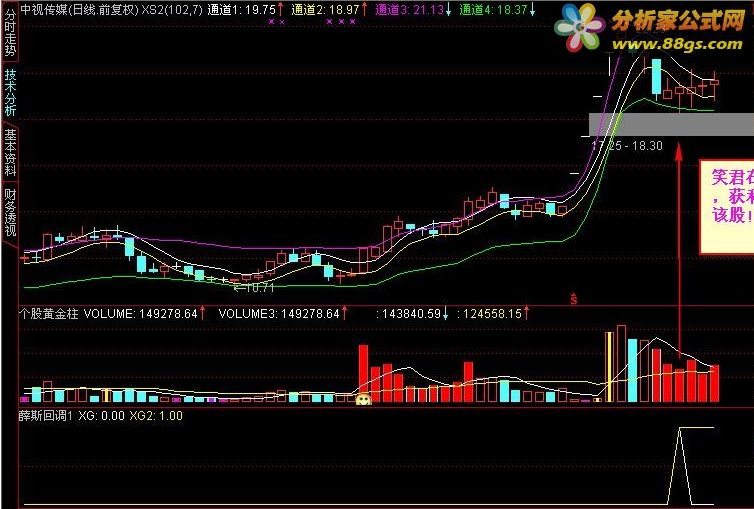
Task: Open the 基本资料 side tab
Action: [x=10, y=152]
